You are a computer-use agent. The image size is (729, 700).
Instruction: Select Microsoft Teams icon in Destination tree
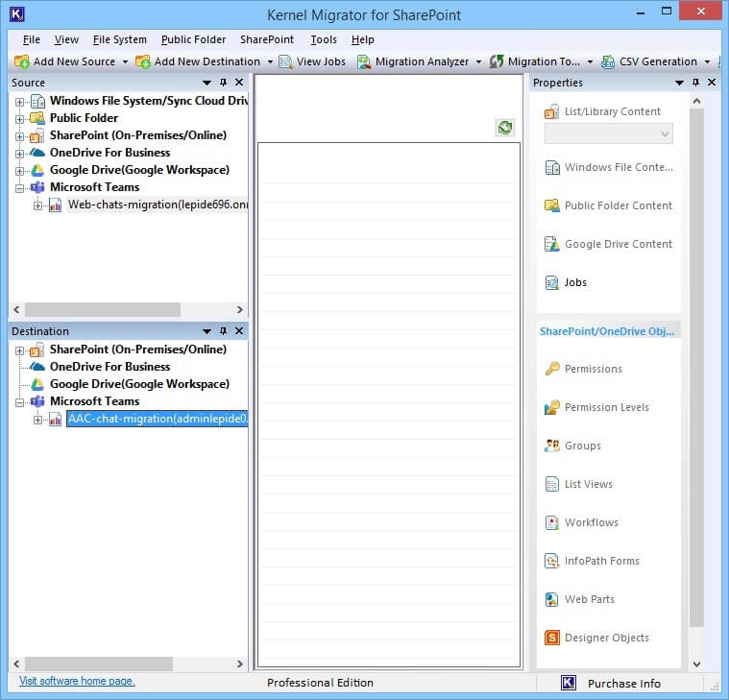pos(37,401)
